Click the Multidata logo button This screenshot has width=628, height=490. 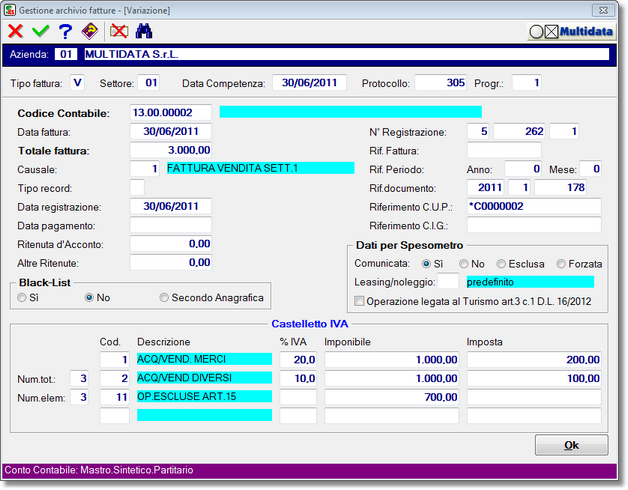click(571, 32)
